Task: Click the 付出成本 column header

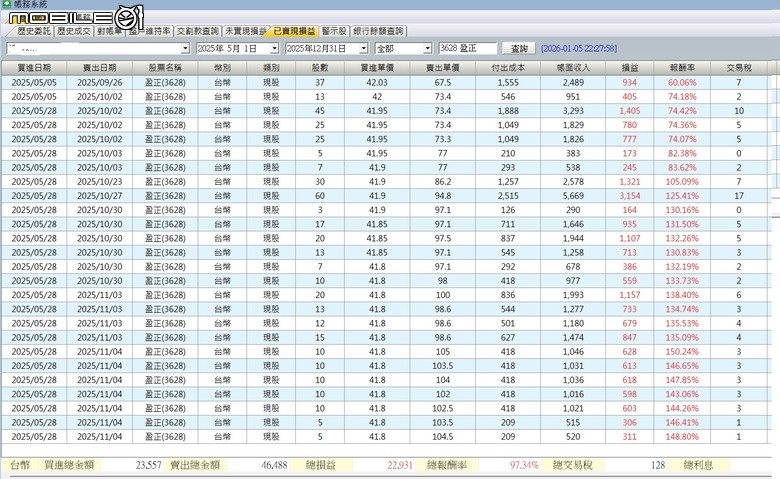Action: (x=508, y=68)
